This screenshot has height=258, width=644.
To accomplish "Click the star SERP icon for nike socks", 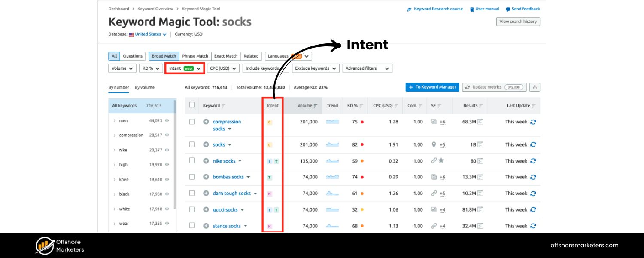I will (441, 160).
